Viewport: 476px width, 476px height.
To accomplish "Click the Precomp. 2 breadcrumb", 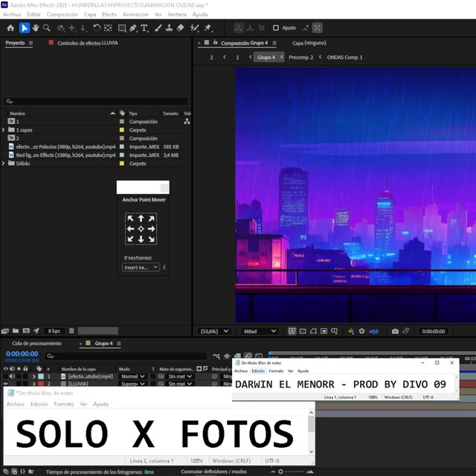I will 300,57.
